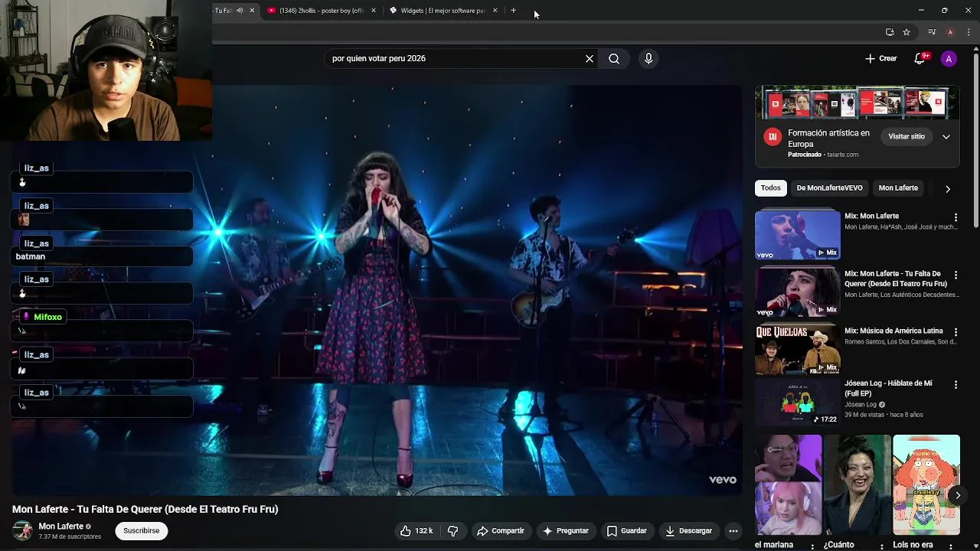Click the install app icon in address bar
Image resolution: width=980 pixels, height=551 pixels.
[890, 32]
